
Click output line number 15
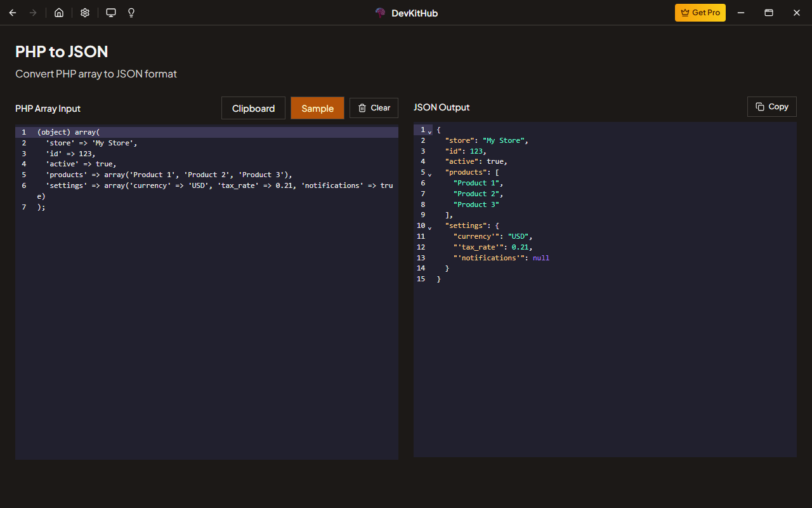421,279
